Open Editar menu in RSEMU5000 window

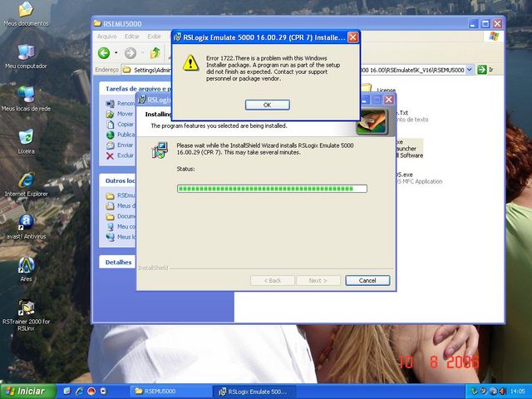click(131, 37)
